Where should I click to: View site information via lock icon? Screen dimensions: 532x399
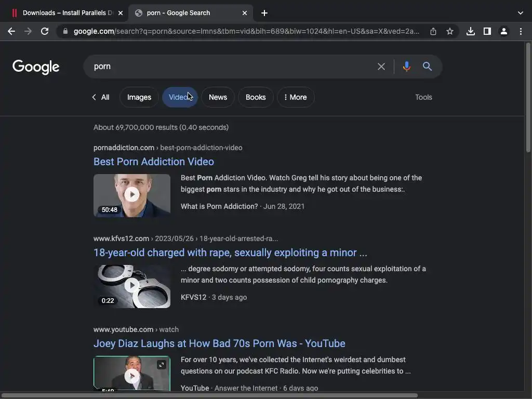pyautogui.click(x=65, y=32)
